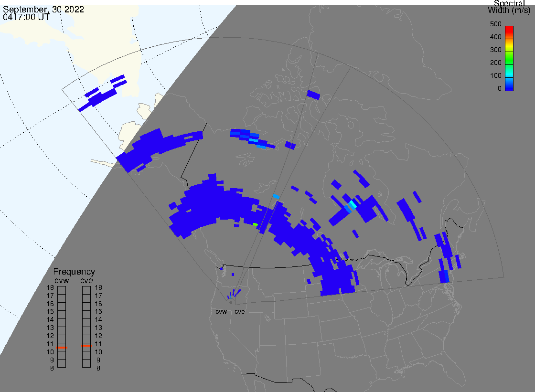Screen dimensions: 535x392
Task: Click the red marker in the cvw frequency bar
Action: [x=62, y=347]
